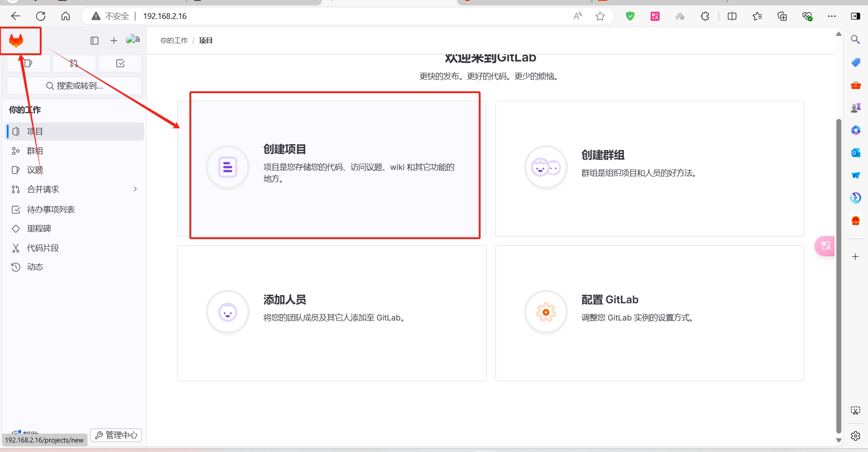Click the 管理中心 button
The height and width of the screenshot is (452, 868).
click(x=116, y=435)
